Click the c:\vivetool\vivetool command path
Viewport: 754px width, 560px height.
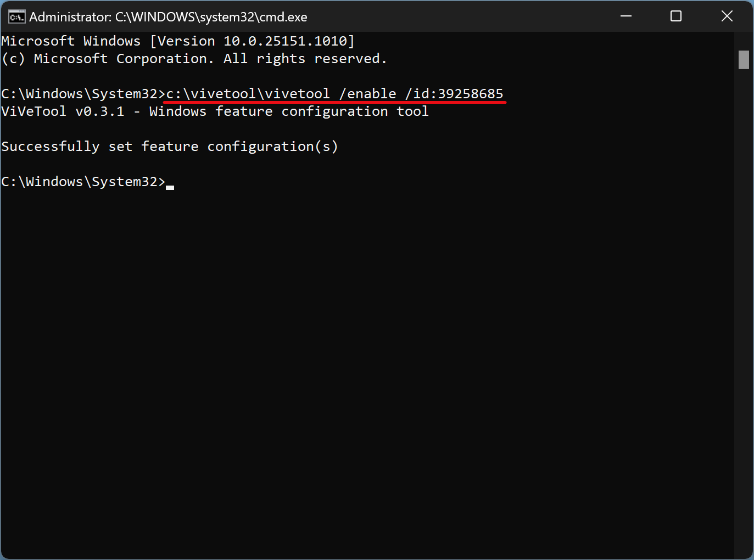pos(248,94)
